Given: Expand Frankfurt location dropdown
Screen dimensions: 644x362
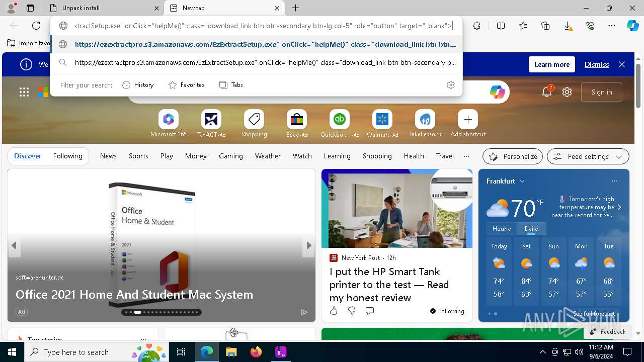Looking at the screenshot, I should 522,182.
